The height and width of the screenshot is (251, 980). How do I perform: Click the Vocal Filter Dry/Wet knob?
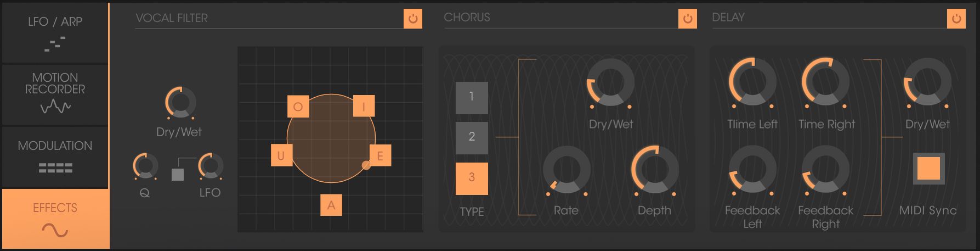click(180, 103)
